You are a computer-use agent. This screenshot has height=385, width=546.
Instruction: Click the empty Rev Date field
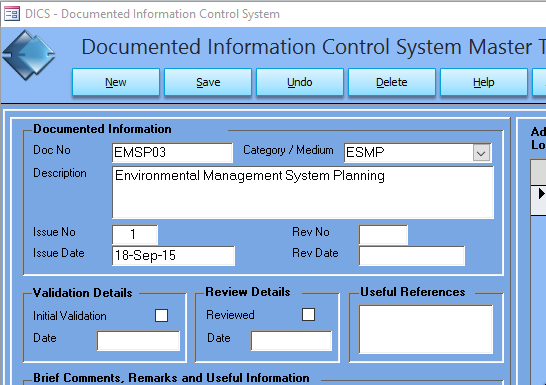point(412,256)
